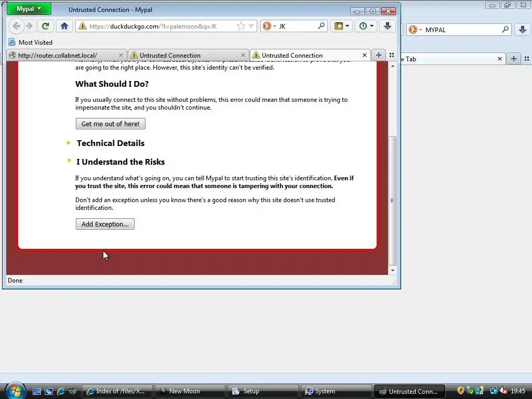
Task: Switch to Index of /files taskbar button
Action: (117, 391)
